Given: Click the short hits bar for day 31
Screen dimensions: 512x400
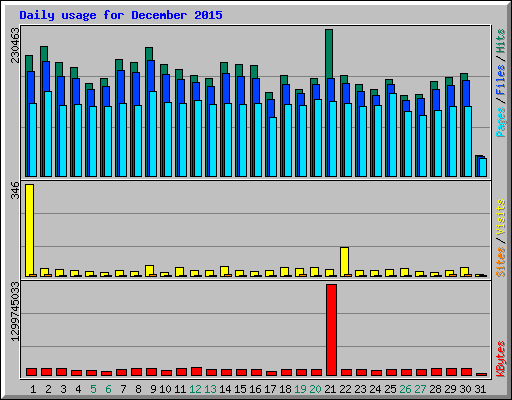Looking at the screenshot, I should click(x=479, y=166).
